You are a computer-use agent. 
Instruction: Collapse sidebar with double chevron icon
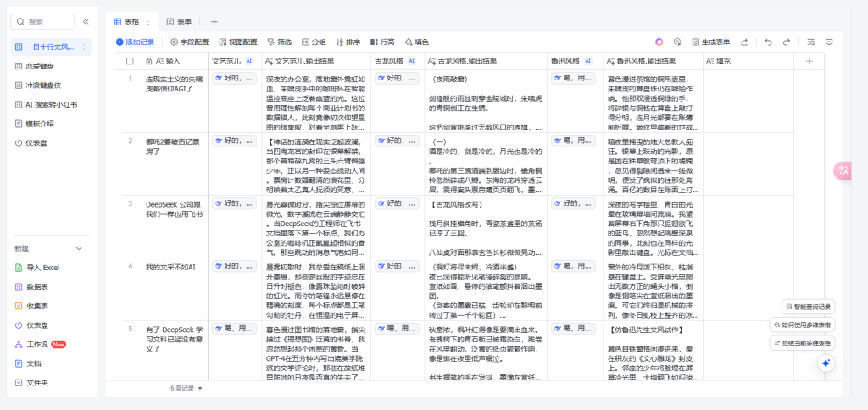[85, 21]
